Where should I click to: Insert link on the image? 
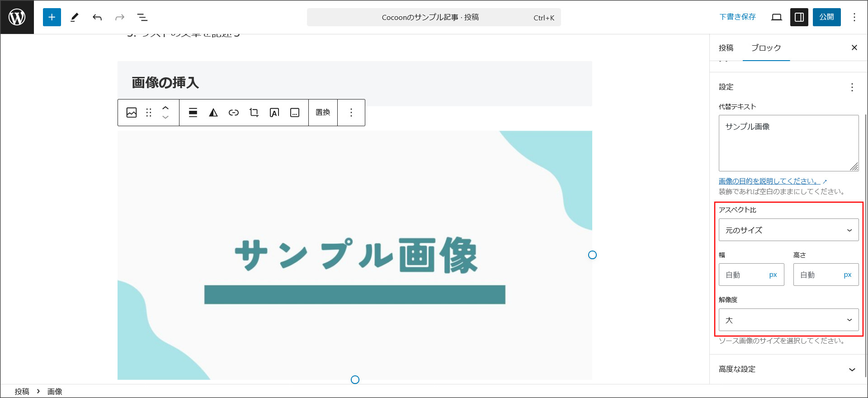[234, 113]
